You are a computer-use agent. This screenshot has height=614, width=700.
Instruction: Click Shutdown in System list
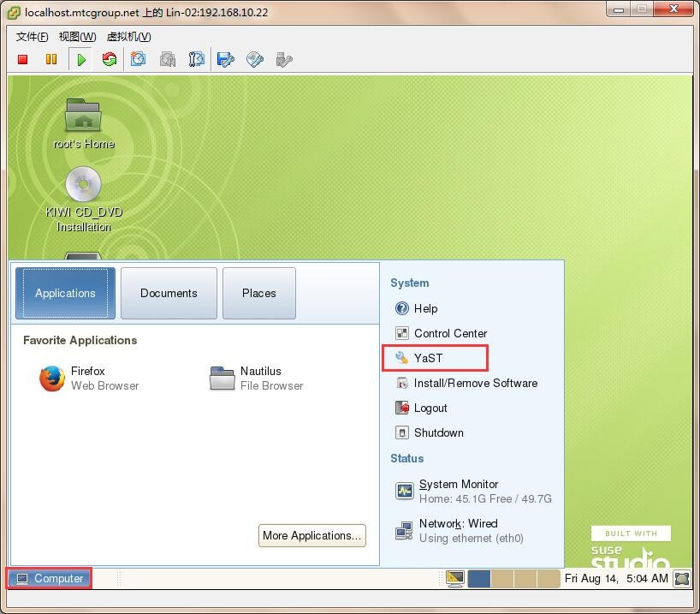tap(430, 432)
